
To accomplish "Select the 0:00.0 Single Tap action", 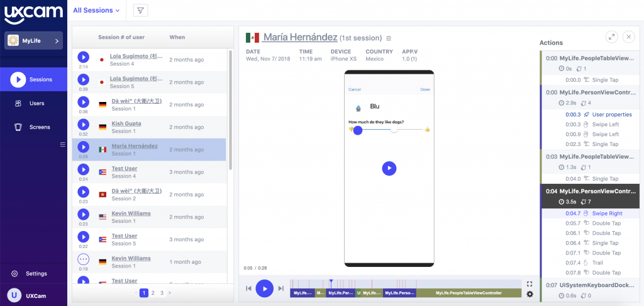I will click(x=590, y=80).
